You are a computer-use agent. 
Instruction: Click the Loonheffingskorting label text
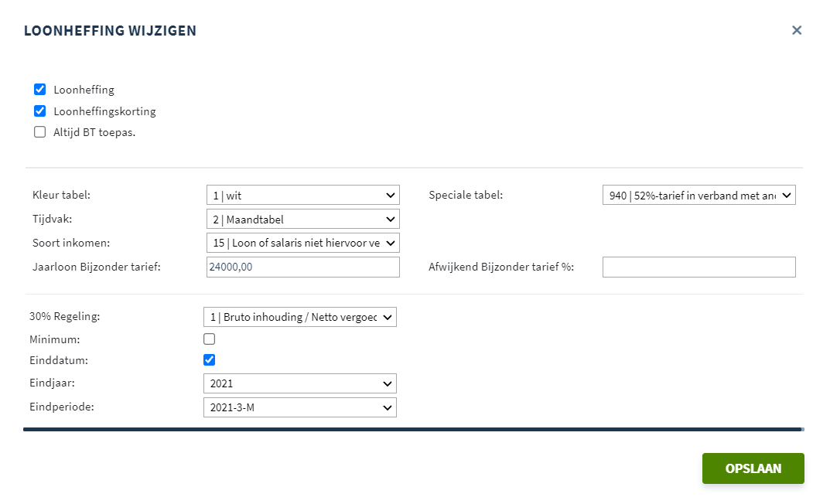point(104,111)
